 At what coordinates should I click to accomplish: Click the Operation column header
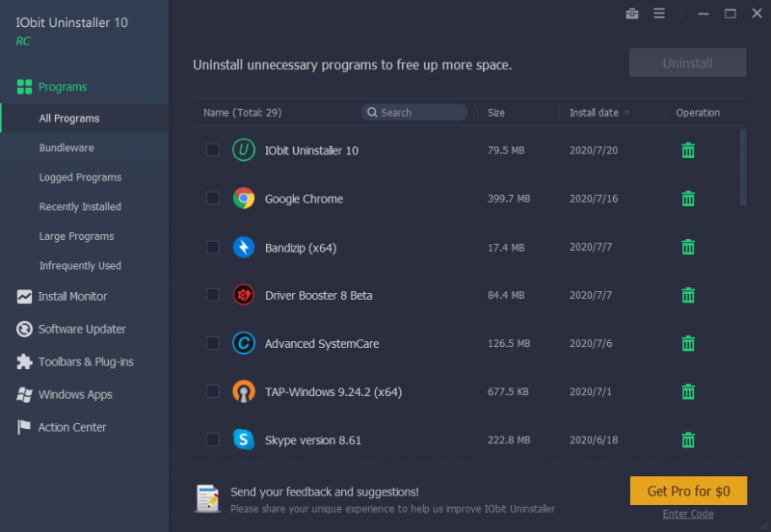pos(698,113)
